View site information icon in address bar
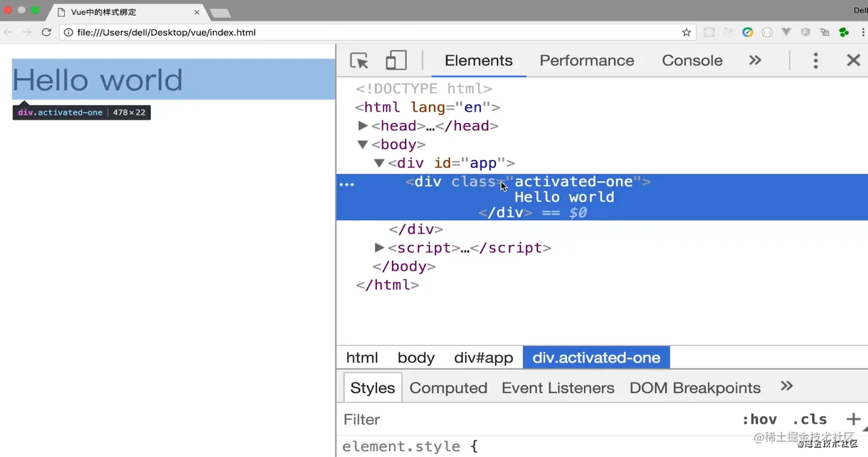 pos(68,32)
